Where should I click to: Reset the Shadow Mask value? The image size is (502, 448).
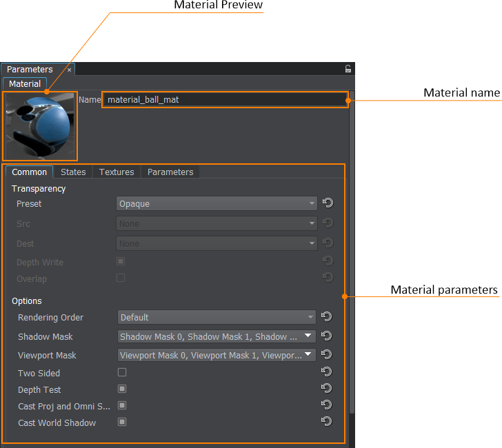328,336
